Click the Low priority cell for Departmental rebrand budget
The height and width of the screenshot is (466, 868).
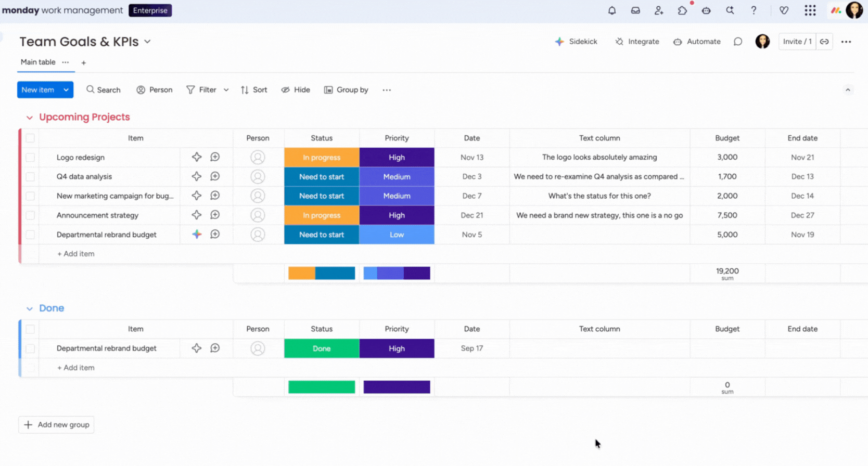(x=397, y=235)
